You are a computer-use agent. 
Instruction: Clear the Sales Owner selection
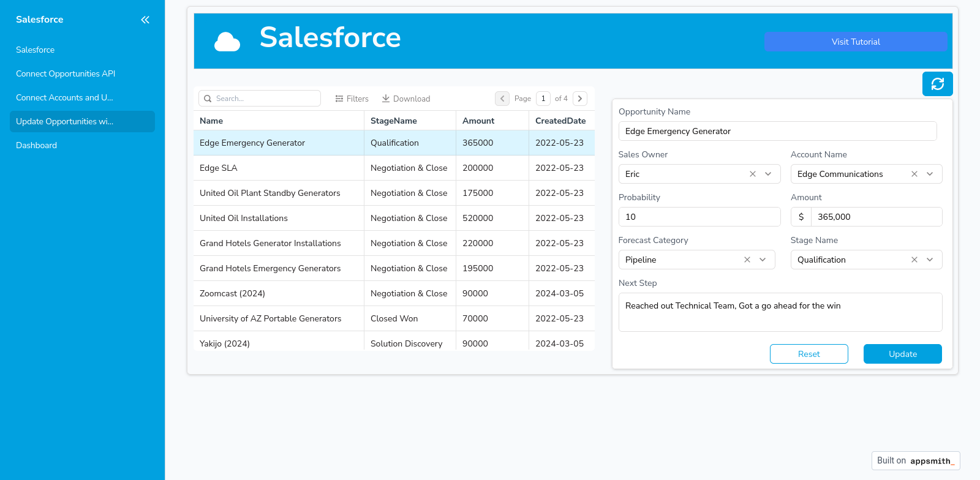point(752,174)
